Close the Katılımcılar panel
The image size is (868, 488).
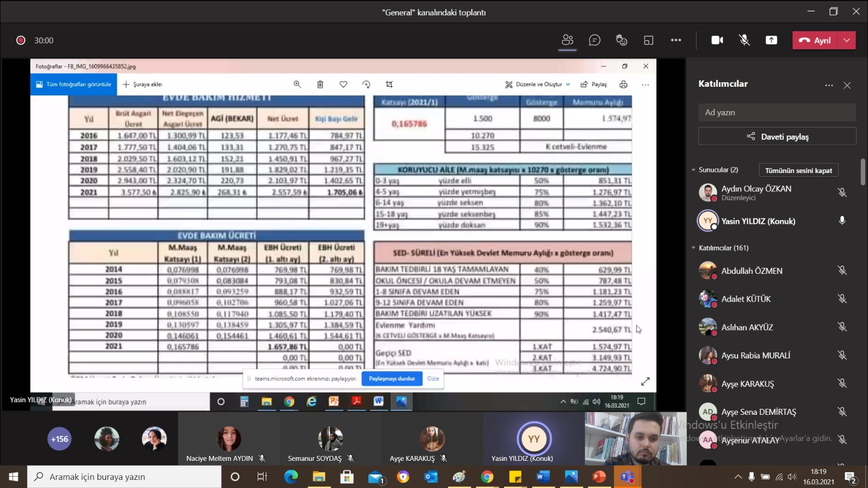click(847, 85)
